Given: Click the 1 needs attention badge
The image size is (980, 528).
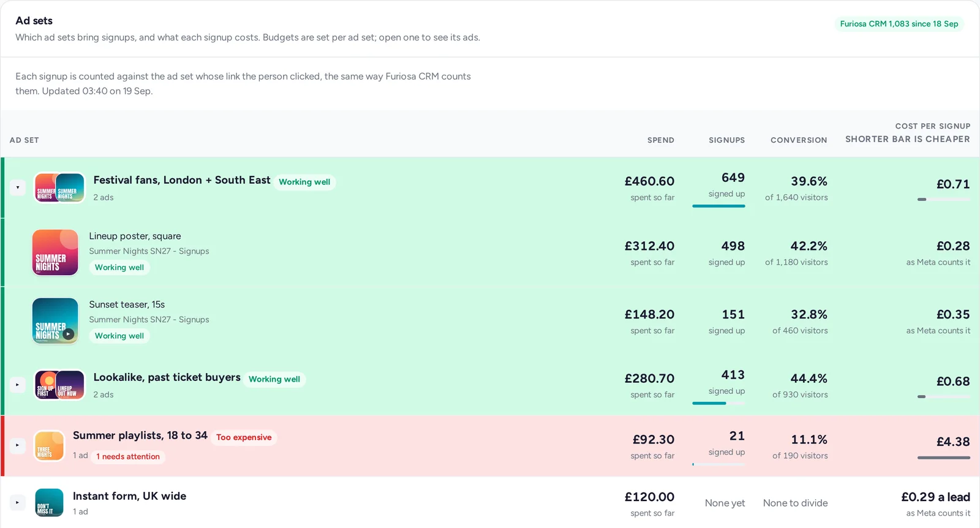Looking at the screenshot, I should pos(128,456).
